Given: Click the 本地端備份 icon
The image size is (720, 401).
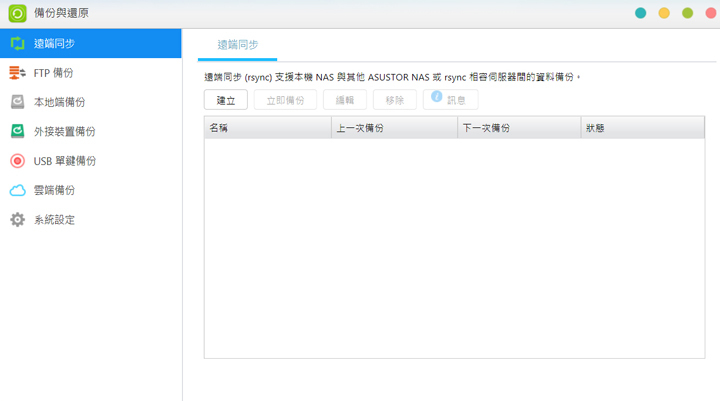Looking at the screenshot, I should pyautogui.click(x=17, y=102).
